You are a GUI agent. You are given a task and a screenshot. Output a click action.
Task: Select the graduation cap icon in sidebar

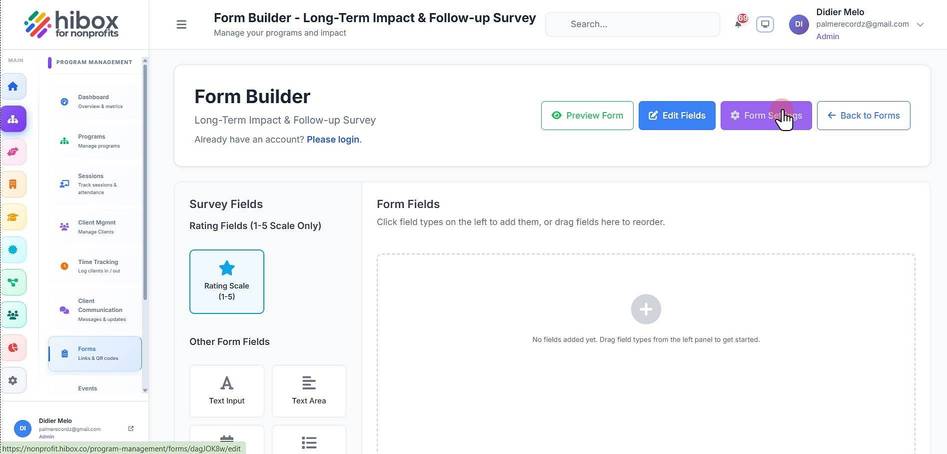(x=13, y=217)
